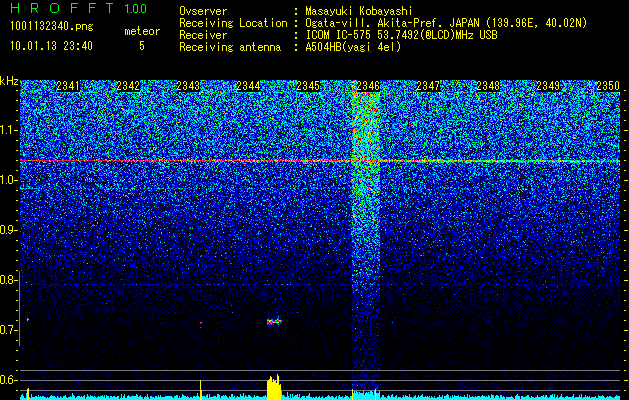Click the 2350 time marker
Screen dimensions: 629x400
pyautogui.click(x=608, y=86)
